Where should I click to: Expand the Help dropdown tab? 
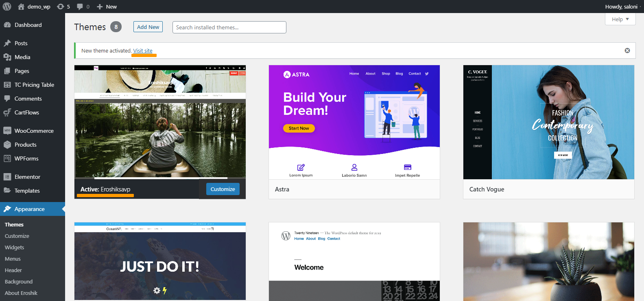coord(620,19)
